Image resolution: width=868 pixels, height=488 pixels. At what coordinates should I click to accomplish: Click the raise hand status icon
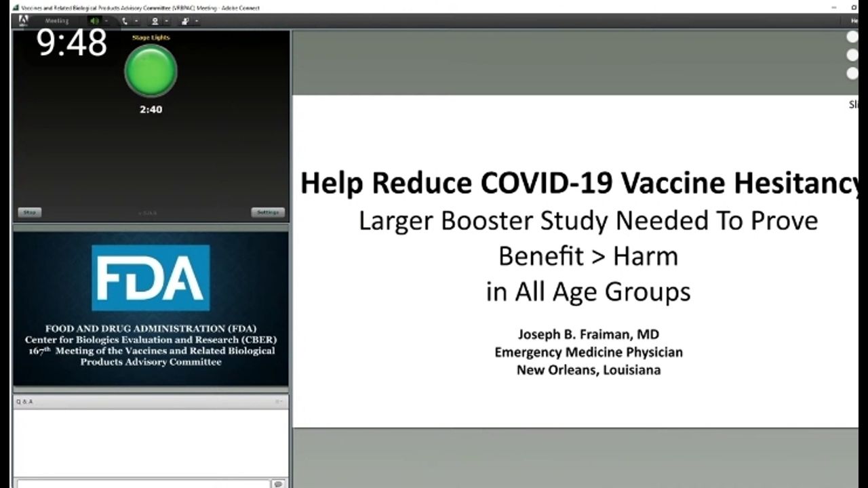185,21
